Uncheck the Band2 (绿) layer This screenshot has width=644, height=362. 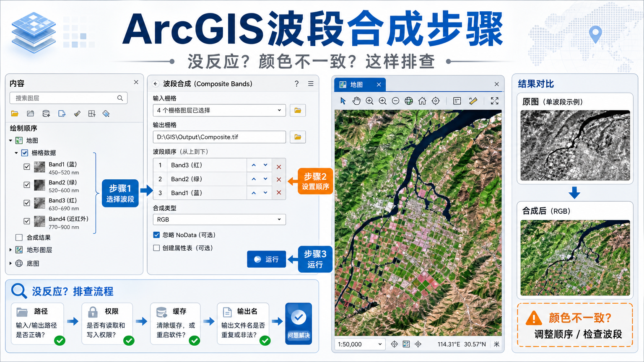pos(27,185)
